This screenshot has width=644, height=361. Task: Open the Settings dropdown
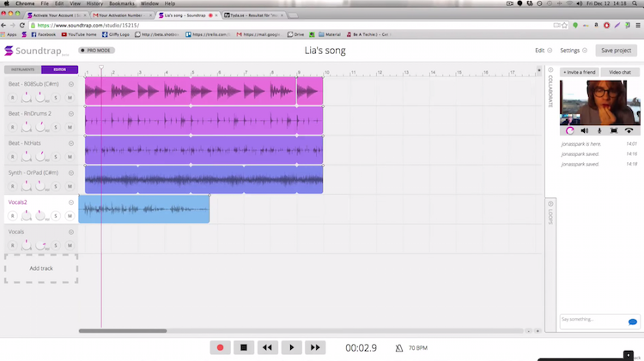(574, 51)
